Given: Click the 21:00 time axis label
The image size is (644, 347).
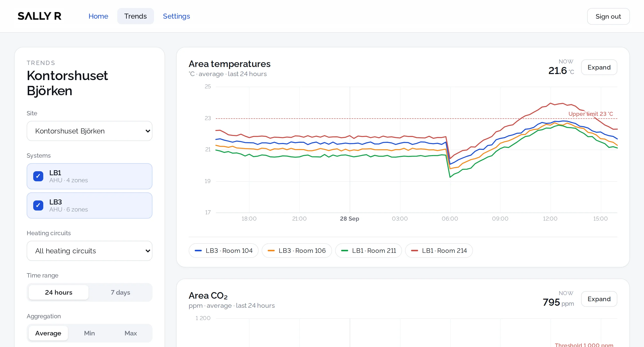Looking at the screenshot, I should (x=299, y=219).
